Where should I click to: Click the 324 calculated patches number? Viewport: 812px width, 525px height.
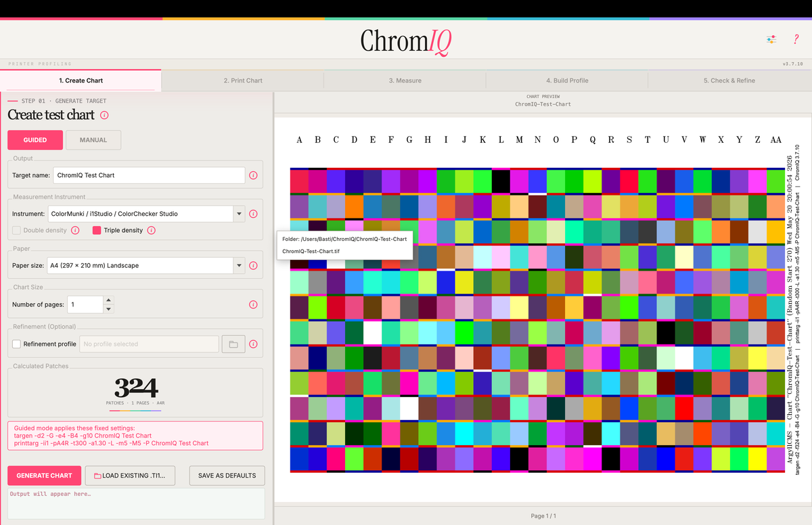click(x=136, y=388)
